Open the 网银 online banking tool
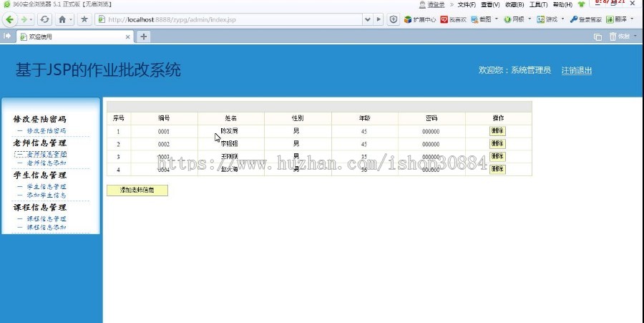Image resolution: width=644 pixels, height=323 pixels. pos(514,19)
